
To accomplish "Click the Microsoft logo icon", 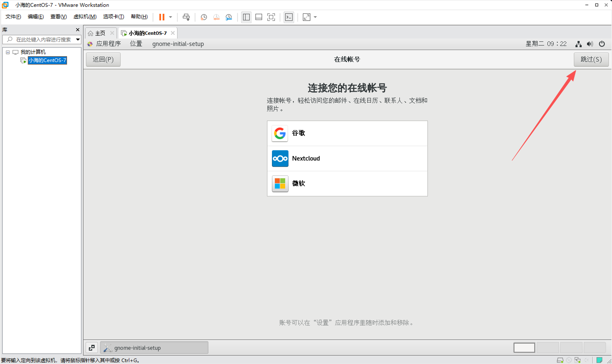I will point(280,184).
